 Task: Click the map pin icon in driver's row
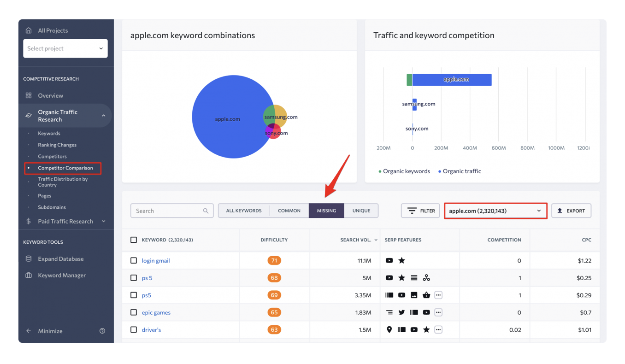pyautogui.click(x=389, y=330)
